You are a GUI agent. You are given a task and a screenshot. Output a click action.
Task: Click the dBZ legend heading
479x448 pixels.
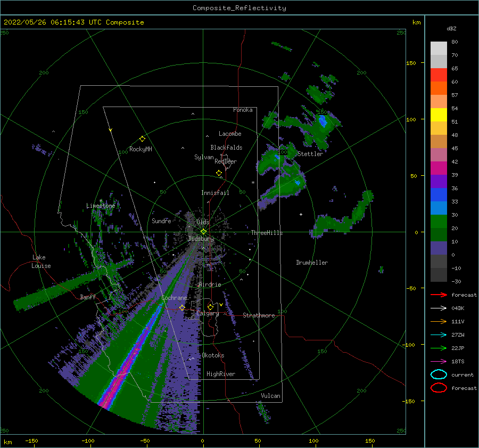point(451,28)
